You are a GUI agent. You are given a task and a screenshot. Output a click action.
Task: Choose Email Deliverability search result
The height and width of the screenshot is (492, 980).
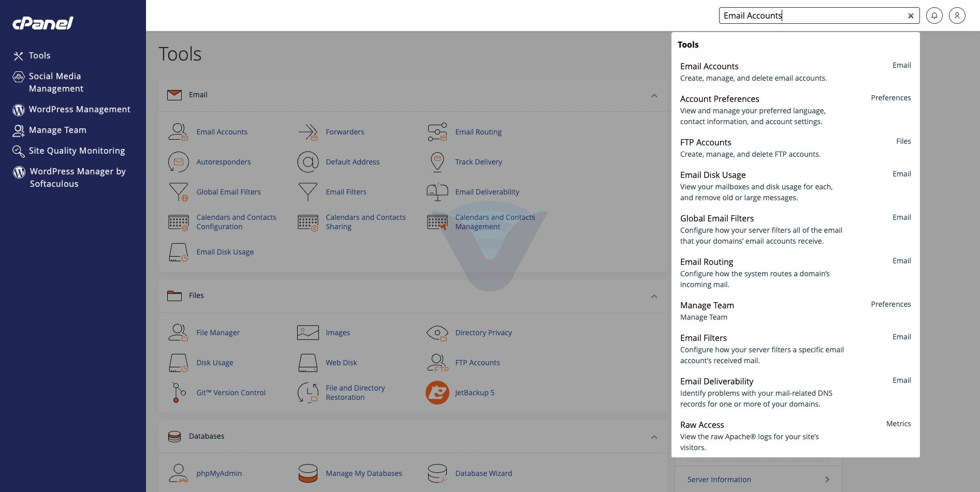pyautogui.click(x=795, y=392)
